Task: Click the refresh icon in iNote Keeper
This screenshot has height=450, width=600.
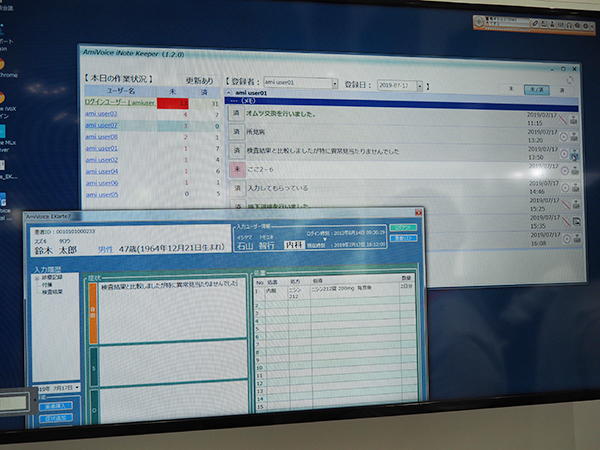Action: pos(570,81)
